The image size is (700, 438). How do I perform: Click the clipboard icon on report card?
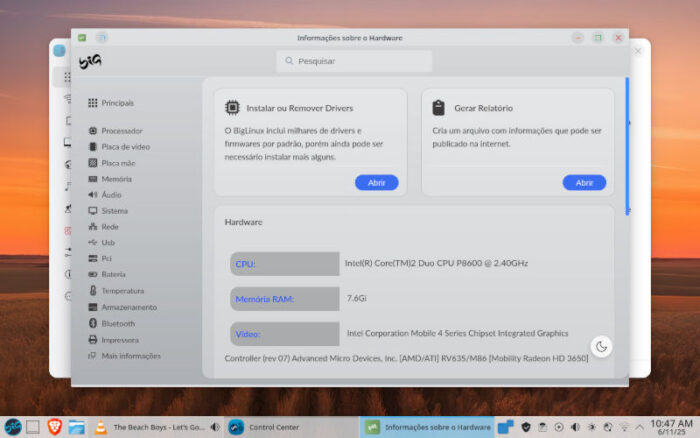(438, 108)
